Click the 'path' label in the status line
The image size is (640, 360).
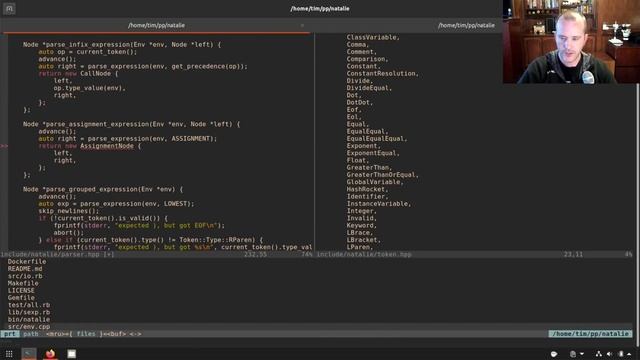click(31, 334)
